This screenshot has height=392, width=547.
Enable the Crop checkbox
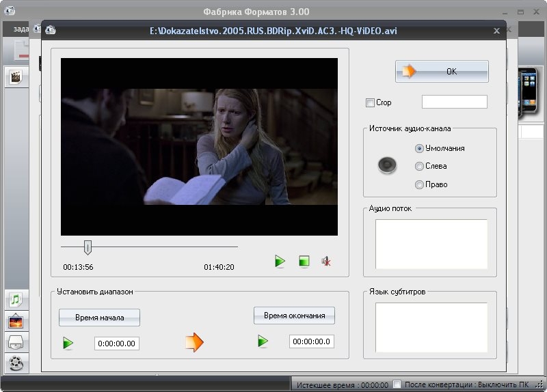pyautogui.click(x=370, y=102)
